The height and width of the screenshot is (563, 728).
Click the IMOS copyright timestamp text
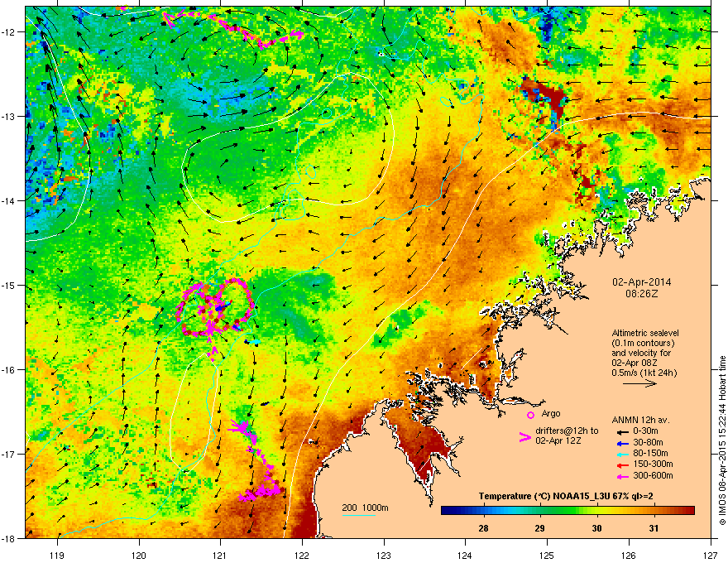(722, 440)
